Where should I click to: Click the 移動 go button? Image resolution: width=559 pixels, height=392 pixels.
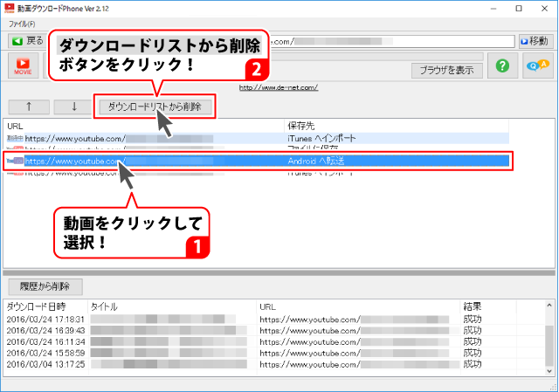tap(535, 41)
